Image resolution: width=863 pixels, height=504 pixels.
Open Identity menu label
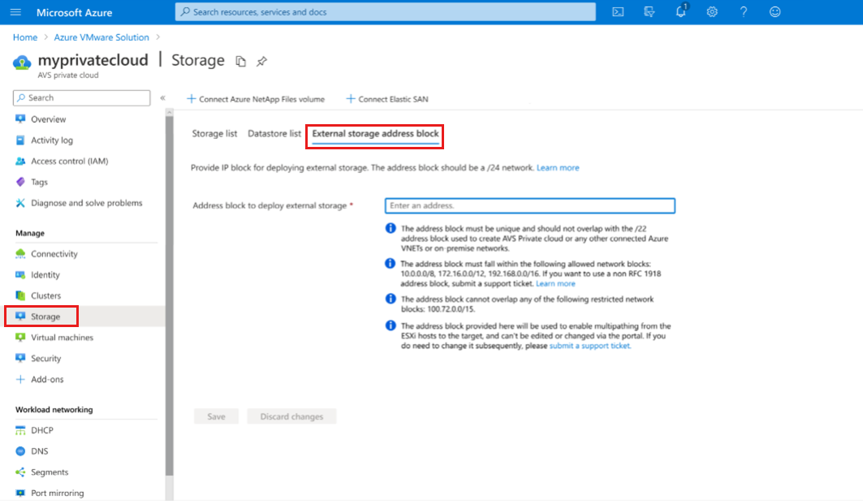pyautogui.click(x=45, y=274)
